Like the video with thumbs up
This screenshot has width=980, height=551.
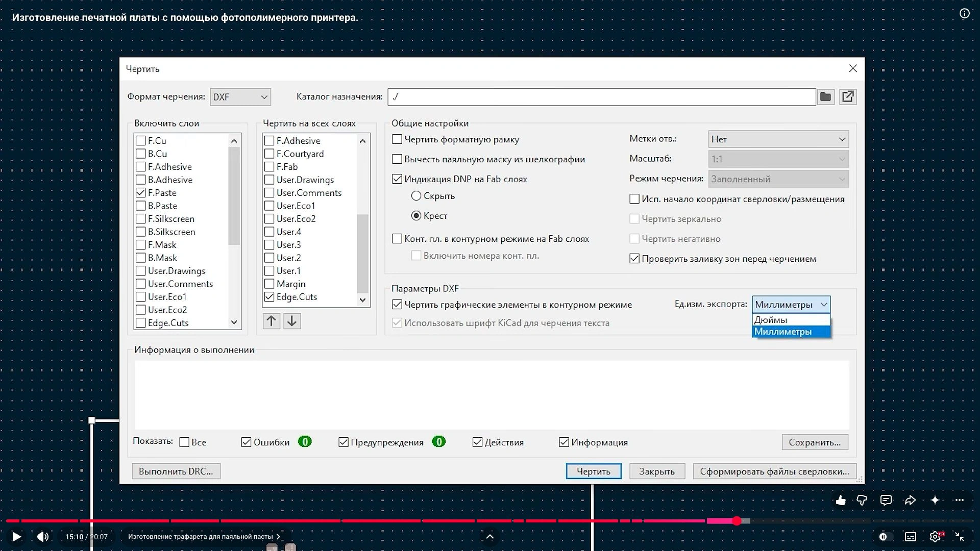click(841, 500)
